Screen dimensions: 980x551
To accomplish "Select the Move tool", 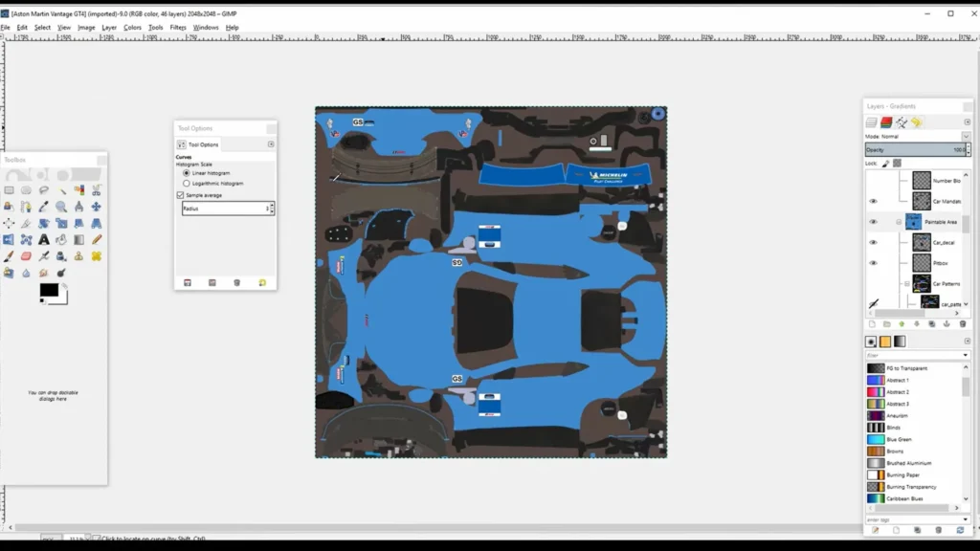I will (97, 207).
